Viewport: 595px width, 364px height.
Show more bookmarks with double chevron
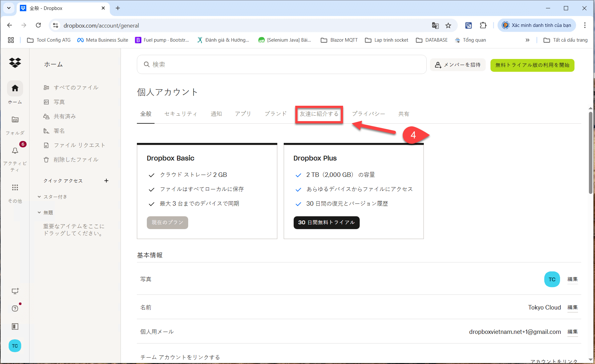tap(527, 40)
